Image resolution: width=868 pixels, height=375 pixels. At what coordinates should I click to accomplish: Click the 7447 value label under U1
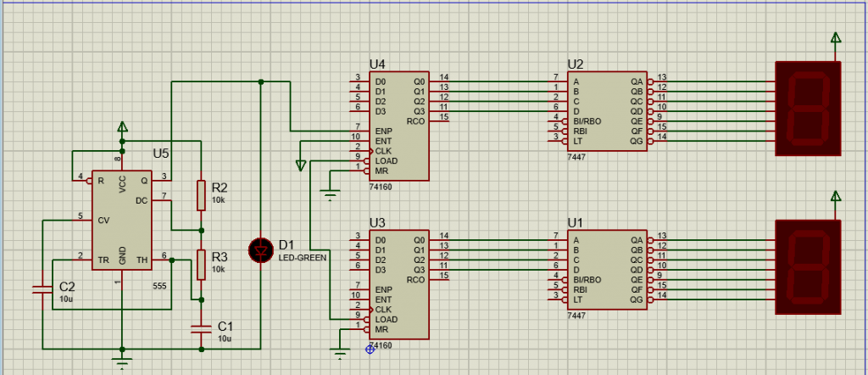pos(576,316)
